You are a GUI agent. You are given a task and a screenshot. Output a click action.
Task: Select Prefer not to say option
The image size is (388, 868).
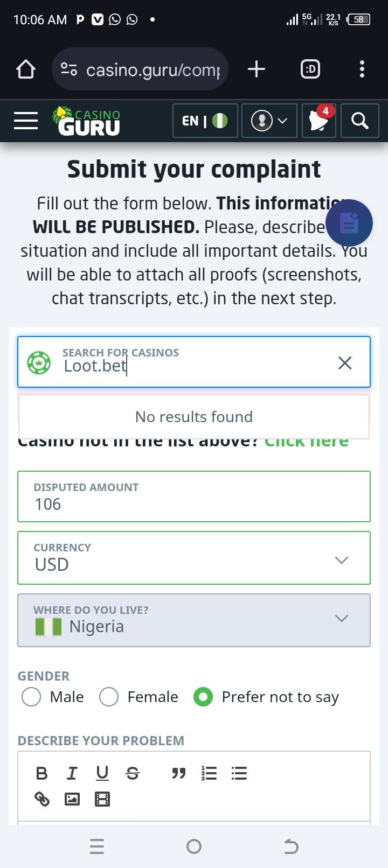[203, 697]
